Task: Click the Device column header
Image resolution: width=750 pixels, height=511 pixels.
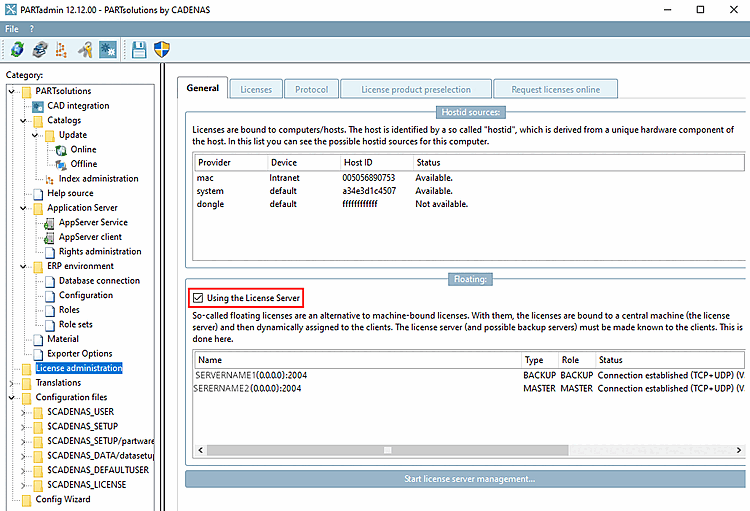Action: [x=304, y=163]
